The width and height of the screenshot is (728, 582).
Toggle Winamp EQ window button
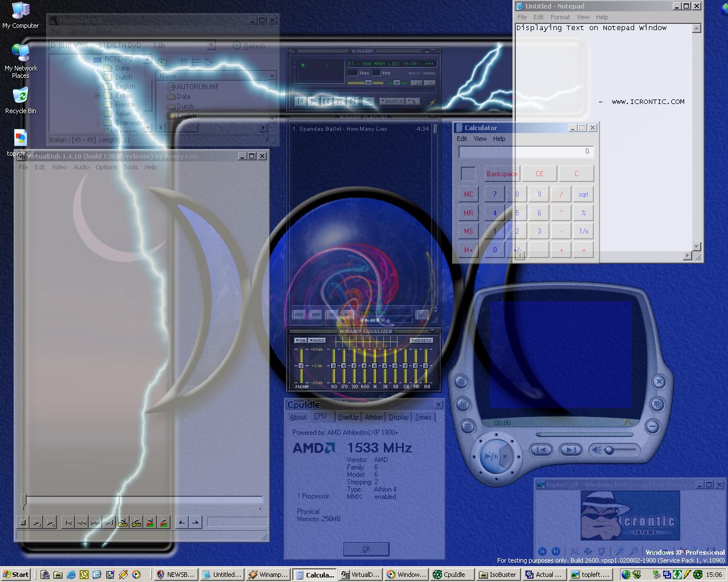click(x=416, y=83)
